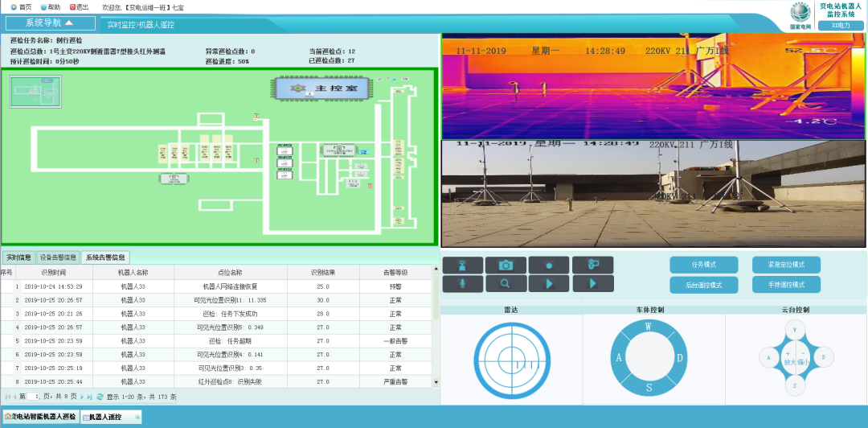Open the 首页 home menu item
Screen dimensions: 868x428
[x=21, y=7]
